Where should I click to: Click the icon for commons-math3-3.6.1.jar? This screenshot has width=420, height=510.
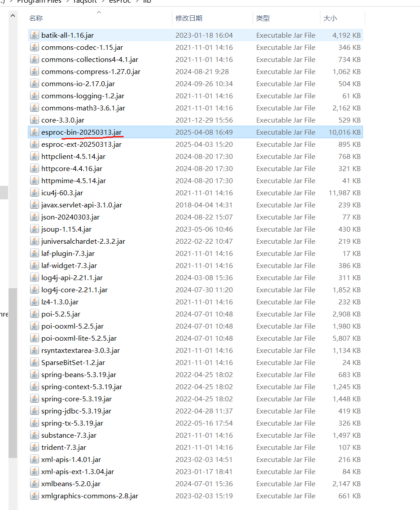pos(35,108)
